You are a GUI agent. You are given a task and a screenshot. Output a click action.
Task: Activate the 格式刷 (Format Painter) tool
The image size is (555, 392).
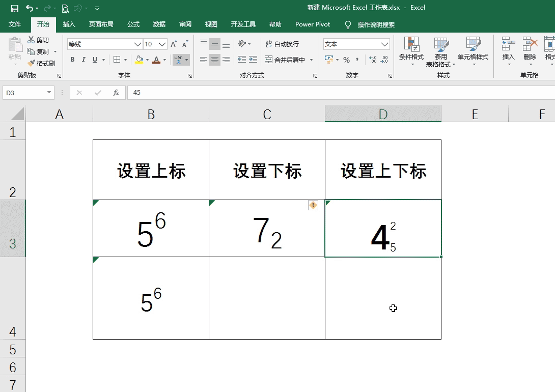pyautogui.click(x=43, y=63)
